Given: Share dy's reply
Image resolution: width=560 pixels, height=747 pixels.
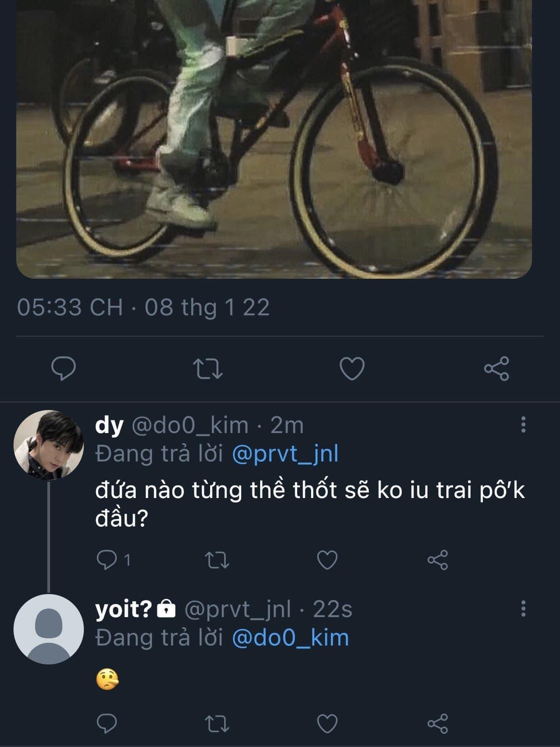Looking at the screenshot, I should (x=437, y=560).
